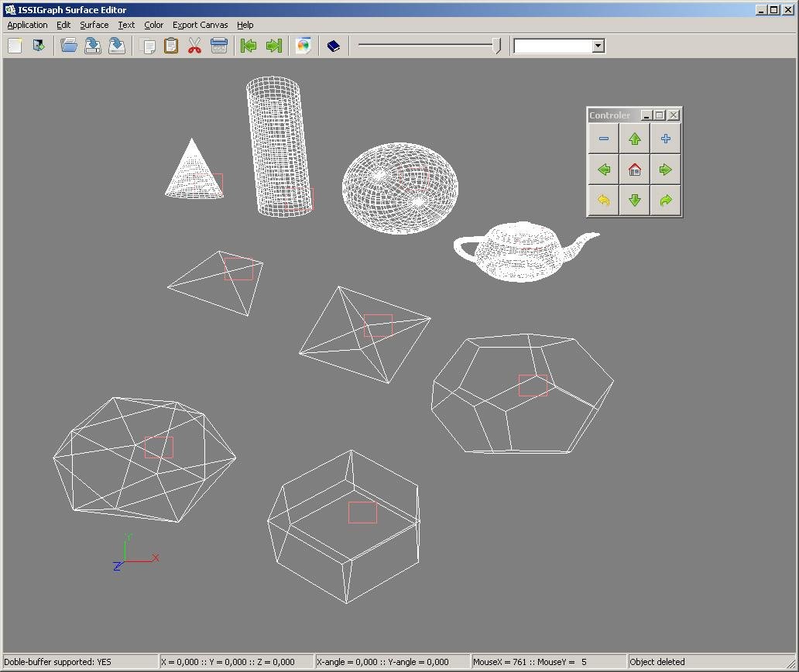
Task: Click the 'Object deleted' status message
Action: 657,662
